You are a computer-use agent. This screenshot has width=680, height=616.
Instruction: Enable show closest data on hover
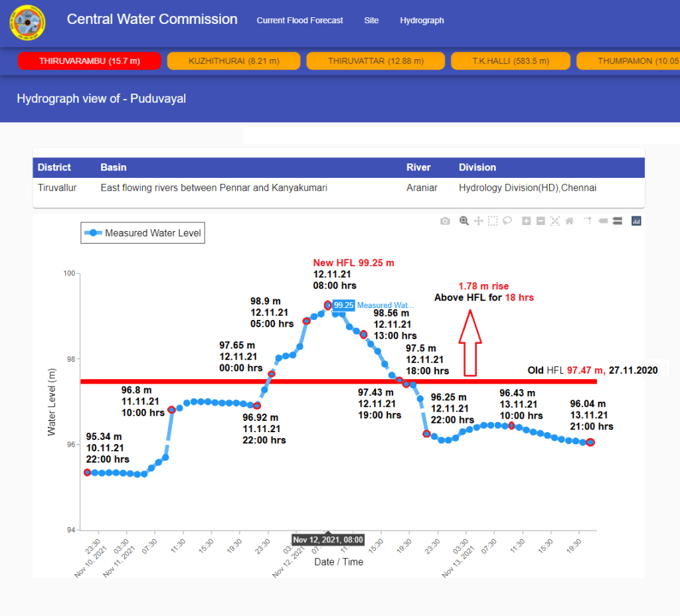(602, 221)
